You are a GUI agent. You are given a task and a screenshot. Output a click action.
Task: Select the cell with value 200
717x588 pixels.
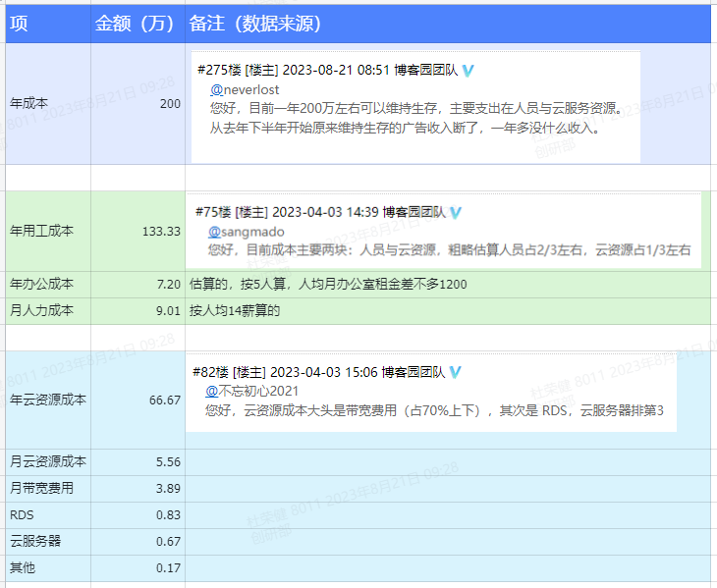[x=138, y=104]
